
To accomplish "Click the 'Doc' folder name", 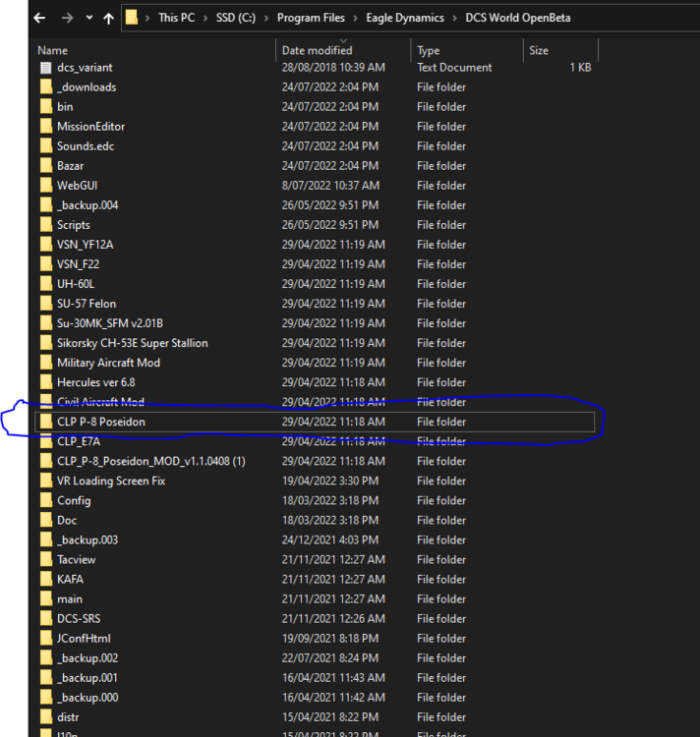I will click(x=67, y=520).
